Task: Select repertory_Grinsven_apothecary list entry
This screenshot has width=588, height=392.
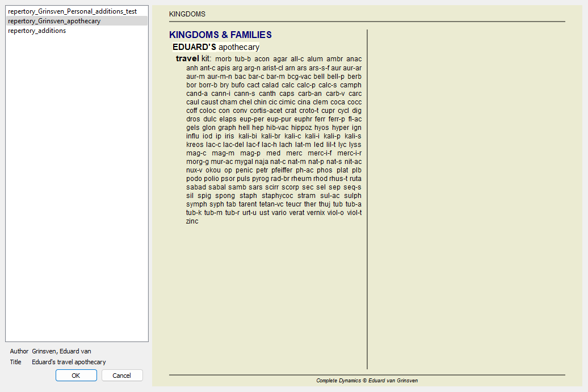Action: pos(77,21)
